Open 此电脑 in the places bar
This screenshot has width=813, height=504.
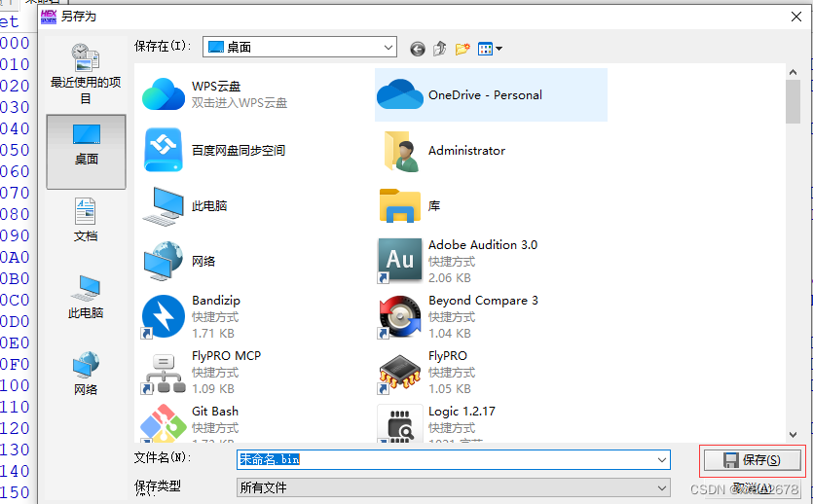tap(86, 297)
